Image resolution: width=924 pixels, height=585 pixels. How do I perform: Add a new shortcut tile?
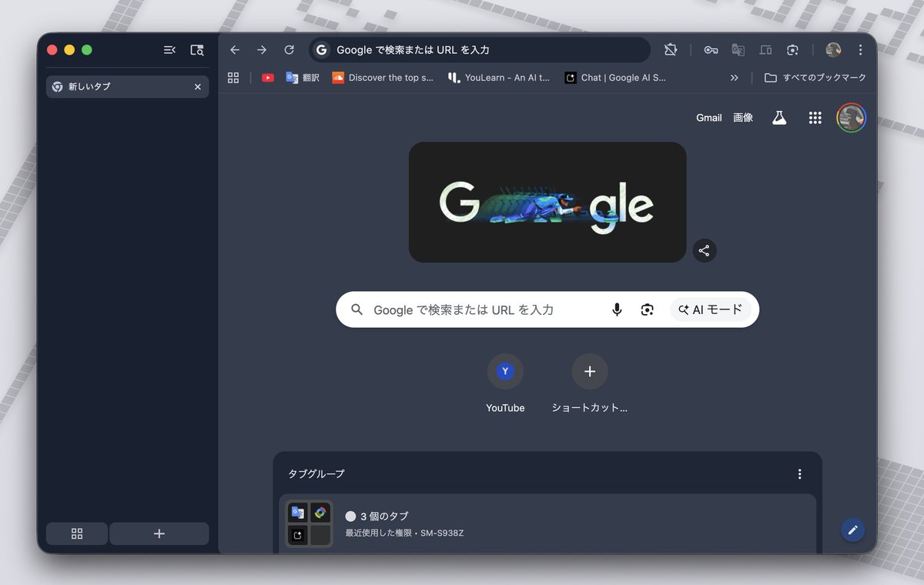590,384
